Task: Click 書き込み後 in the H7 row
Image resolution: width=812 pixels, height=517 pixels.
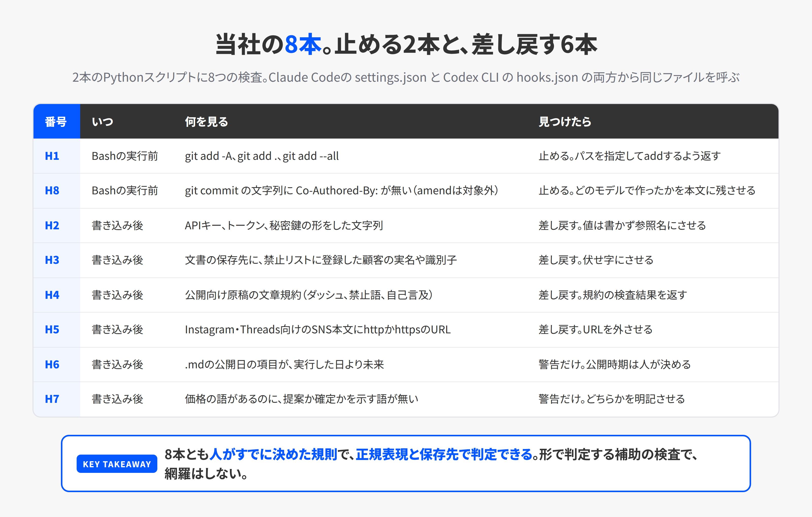Action: [117, 399]
